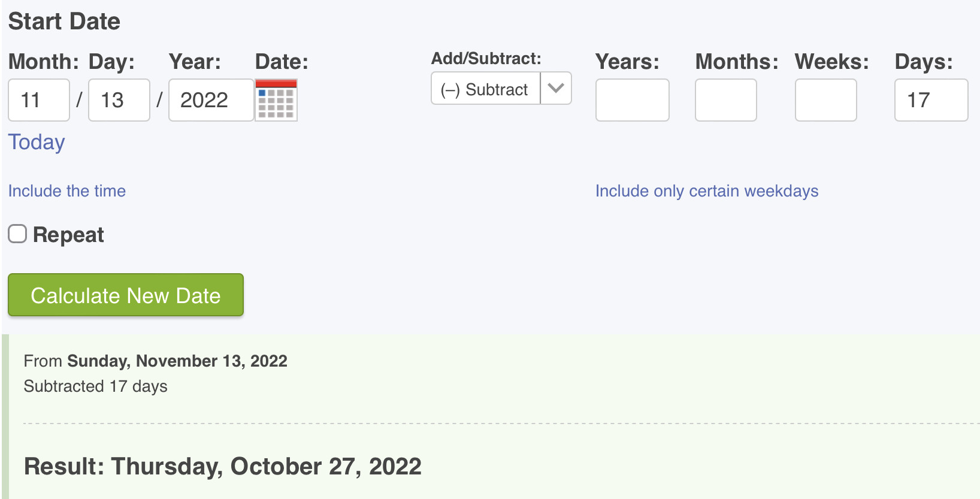Click the Today link
The height and width of the screenshot is (499, 980).
[x=37, y=143]
